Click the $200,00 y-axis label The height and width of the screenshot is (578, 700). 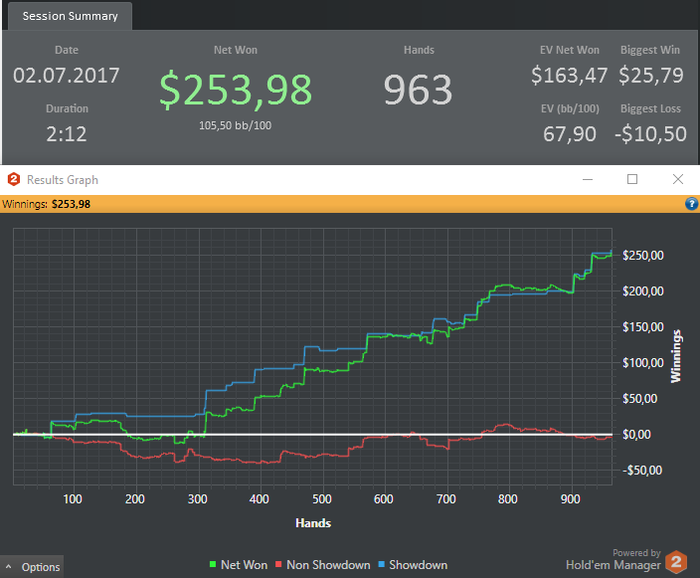click(643, 291)
